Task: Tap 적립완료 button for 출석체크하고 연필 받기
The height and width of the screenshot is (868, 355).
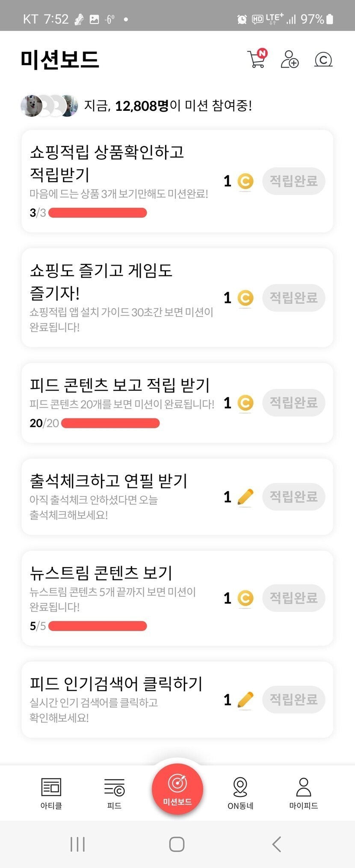Action: click(x=293, y=497)
